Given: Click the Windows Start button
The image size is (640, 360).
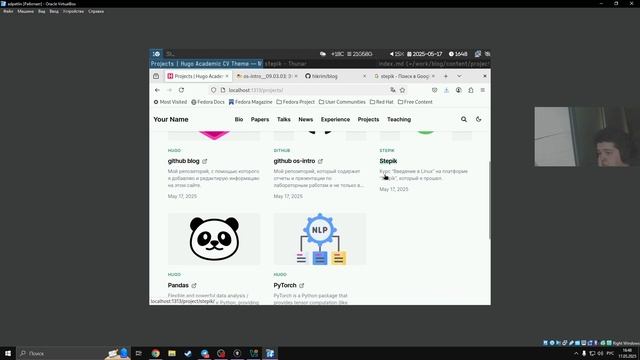Looking at the screenshot, I should [8, 353].
